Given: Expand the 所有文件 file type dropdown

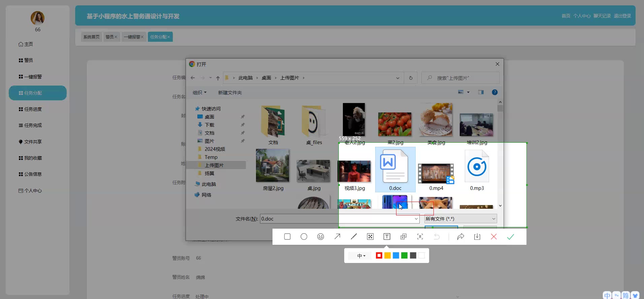Looking at the screenshot, I should coord(460,219).
